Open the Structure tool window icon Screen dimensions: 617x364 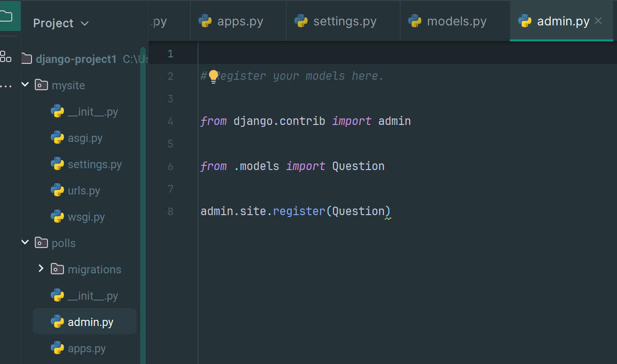[x=6, y=56]
